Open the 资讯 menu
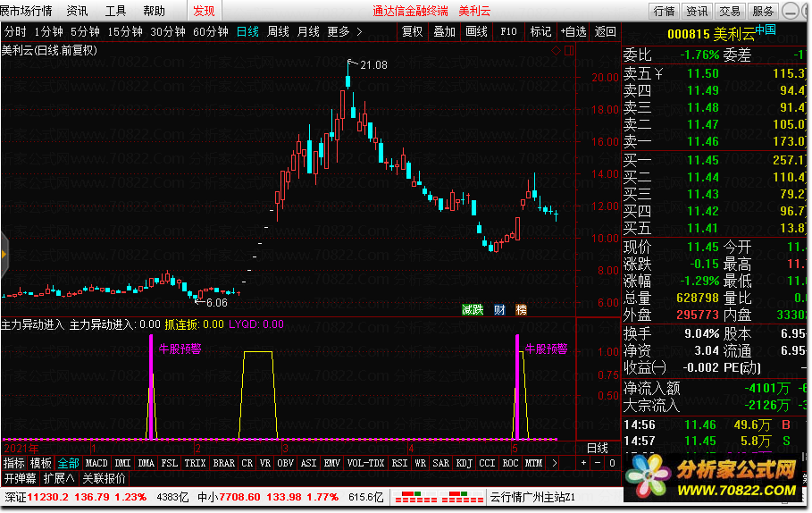Screen dimensions: 812x513 click(x=77, y=11)
